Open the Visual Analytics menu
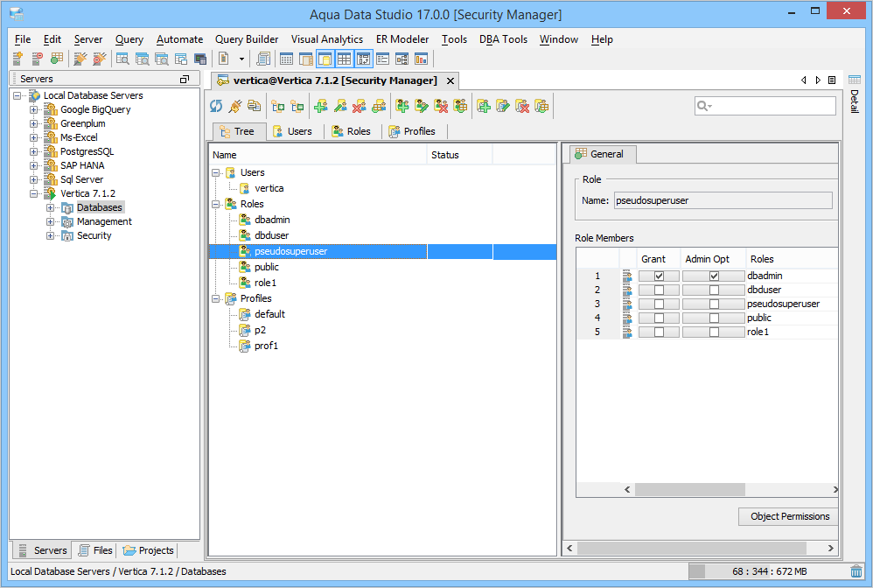873x588 pixels. click(x=327, y=39)
